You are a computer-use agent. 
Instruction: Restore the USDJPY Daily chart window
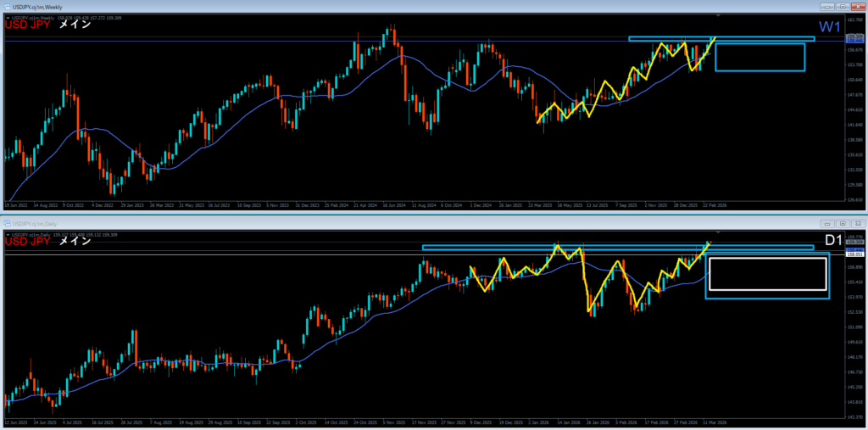(843, 223)
